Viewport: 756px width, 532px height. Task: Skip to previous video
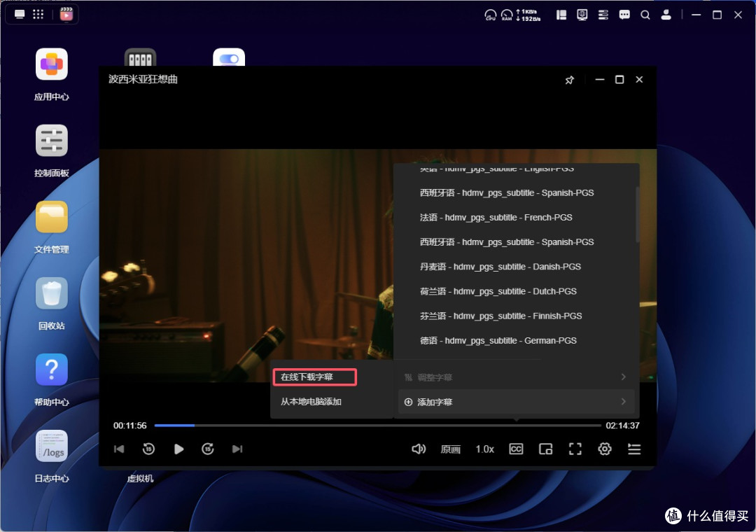pyautogui.click(x=119, y=449)
